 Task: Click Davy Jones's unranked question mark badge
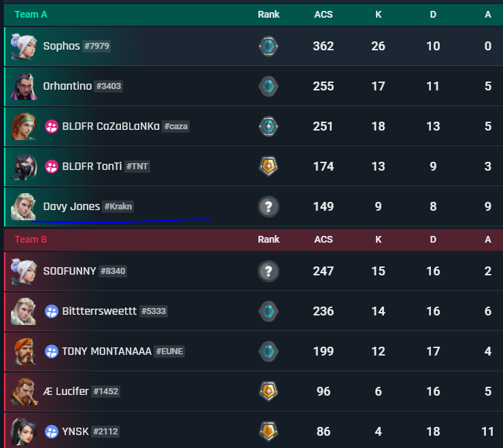click(268, 207)
